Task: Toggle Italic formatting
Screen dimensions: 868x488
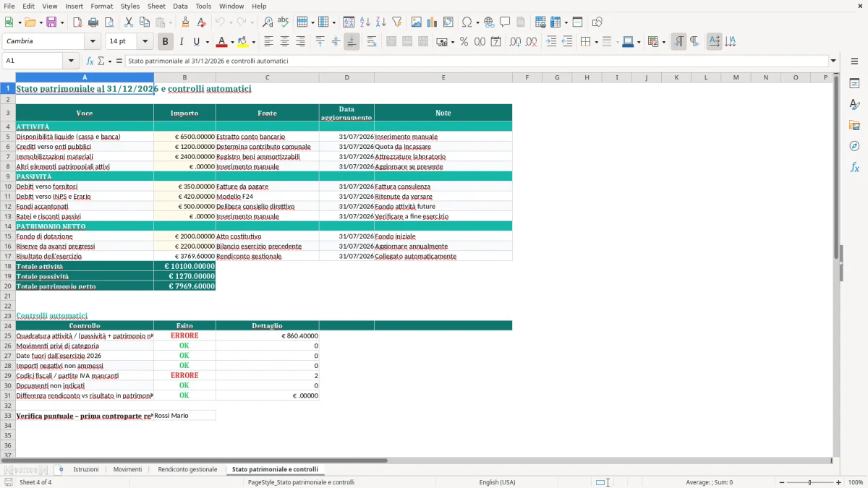Action: tap(182, 42)
